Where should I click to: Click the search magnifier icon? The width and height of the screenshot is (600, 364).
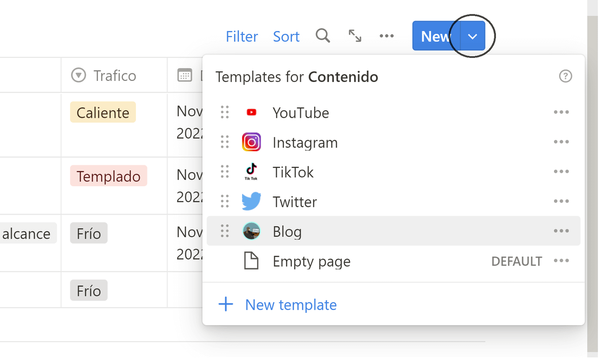323,36
